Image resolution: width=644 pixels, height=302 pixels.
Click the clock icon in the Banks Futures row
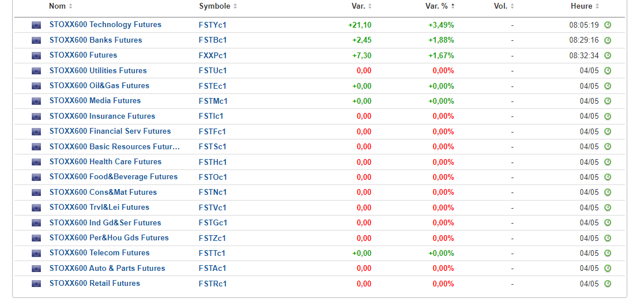[x=608, y=40]
